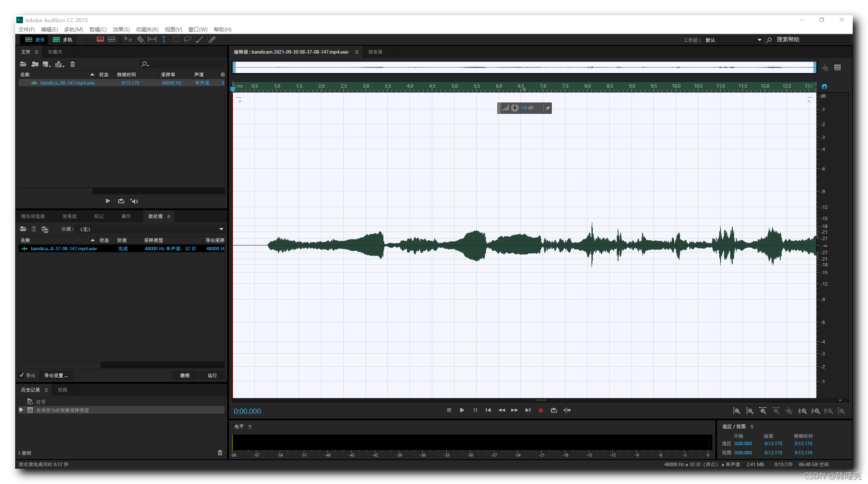Open the 效果(S) menu
Viewport: 868px width, 484px height.
(121, 29)
